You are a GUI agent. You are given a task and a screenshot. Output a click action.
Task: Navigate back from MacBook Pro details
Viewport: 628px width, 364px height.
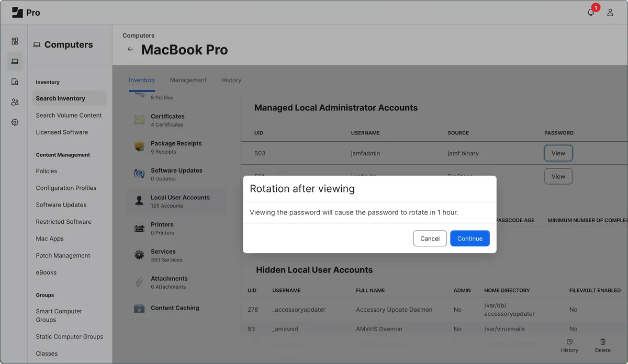point(130,49)
